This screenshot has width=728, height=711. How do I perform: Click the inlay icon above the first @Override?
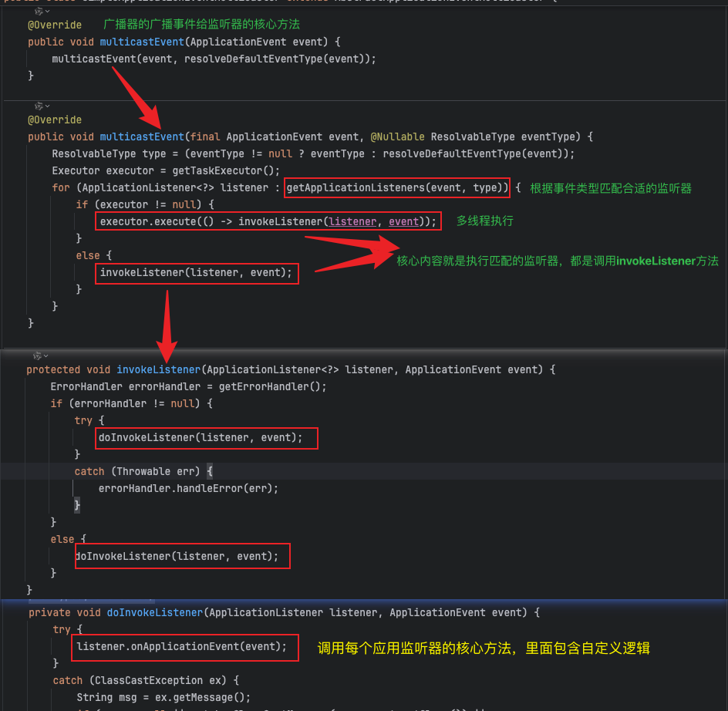39,12
